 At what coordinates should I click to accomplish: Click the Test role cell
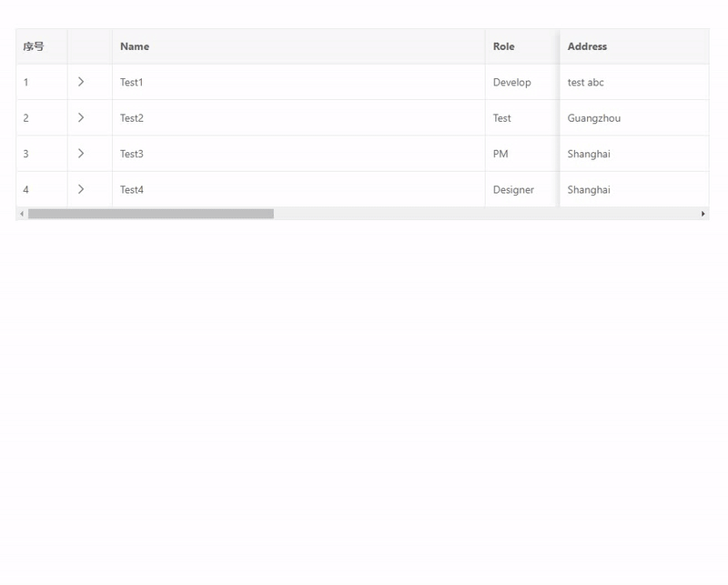522,118
